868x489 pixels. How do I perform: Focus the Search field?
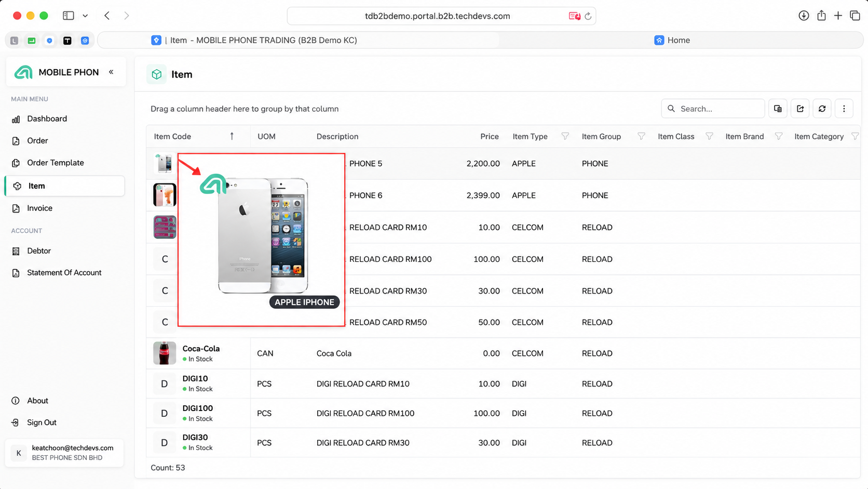tap(713, 109)
